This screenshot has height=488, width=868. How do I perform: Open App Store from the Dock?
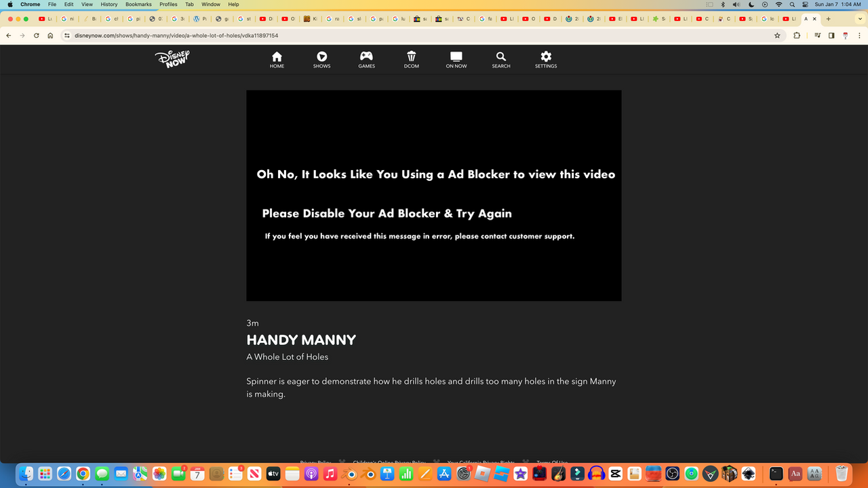(x=445, y=473)
